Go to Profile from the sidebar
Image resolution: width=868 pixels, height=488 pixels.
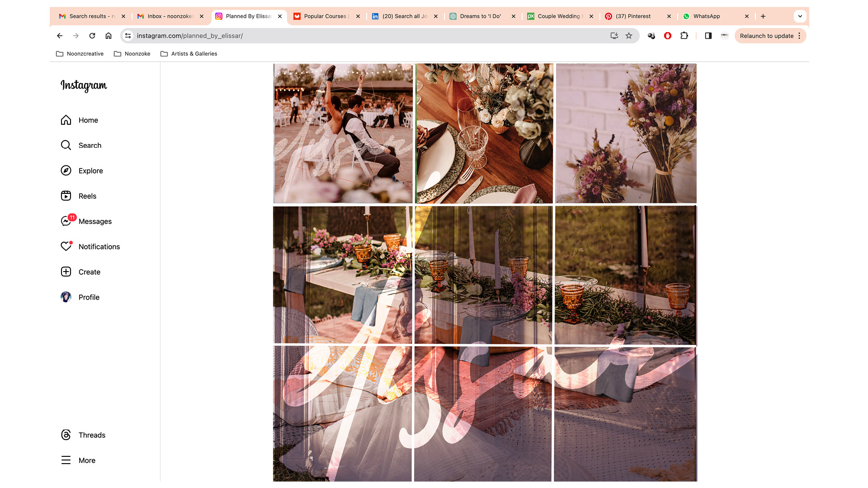(x=80, y=297)
